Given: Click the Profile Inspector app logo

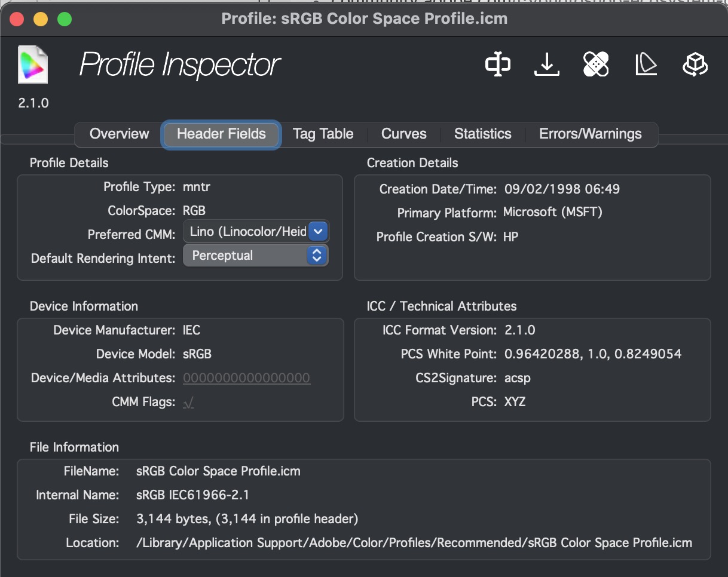Looking at the screenshot, I should 33,65.
